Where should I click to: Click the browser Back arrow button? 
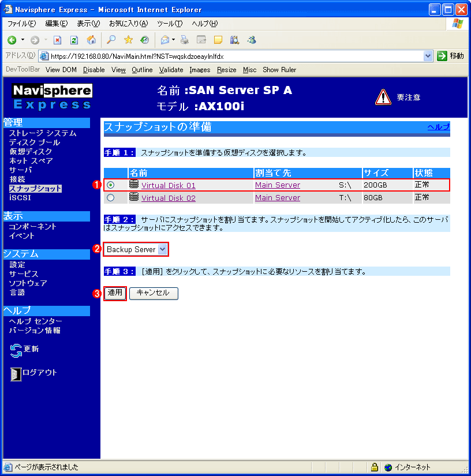(12, 40)
